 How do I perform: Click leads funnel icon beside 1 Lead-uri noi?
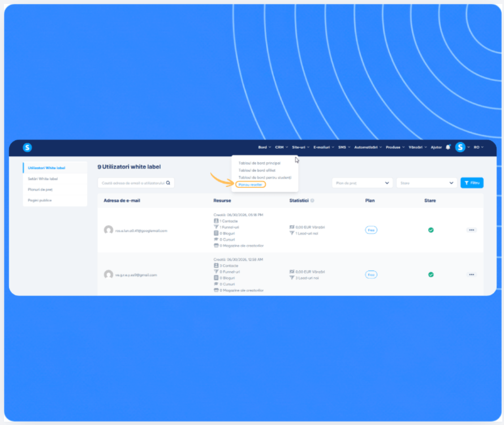point(292,233)
